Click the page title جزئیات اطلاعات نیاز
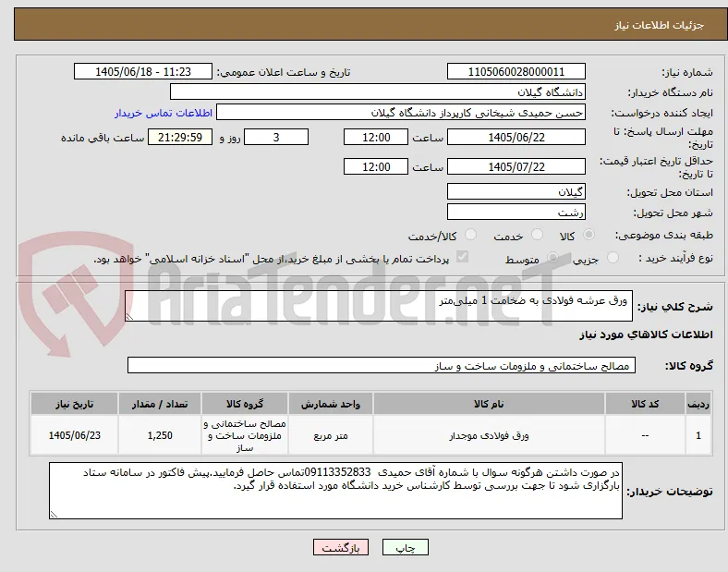Image resolution: width=728 pixels, height=572 pixels. coord(660,25)
